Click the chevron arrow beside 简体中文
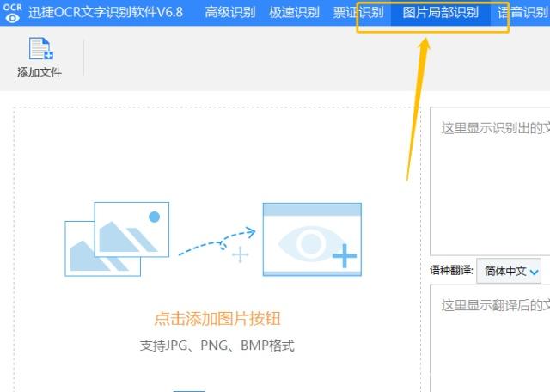550x392 pixels. (535, 272)
